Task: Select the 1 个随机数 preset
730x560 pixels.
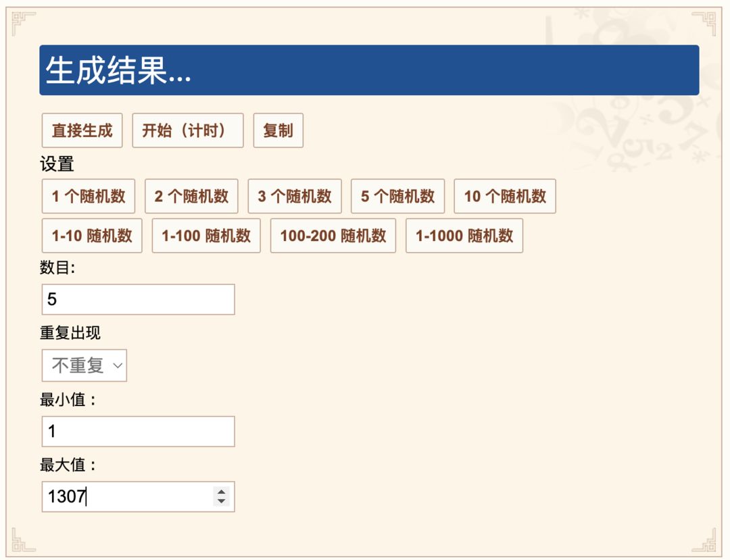Action: (89, 196)
